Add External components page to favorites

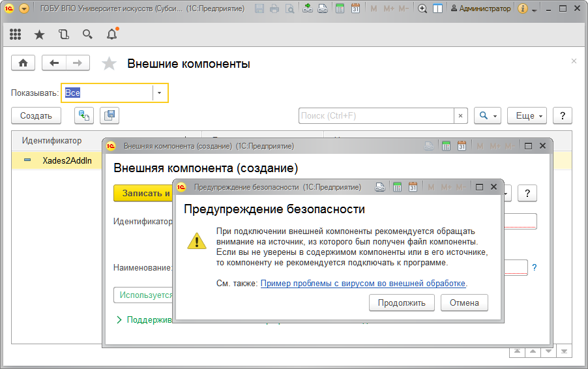pos(109,63)
